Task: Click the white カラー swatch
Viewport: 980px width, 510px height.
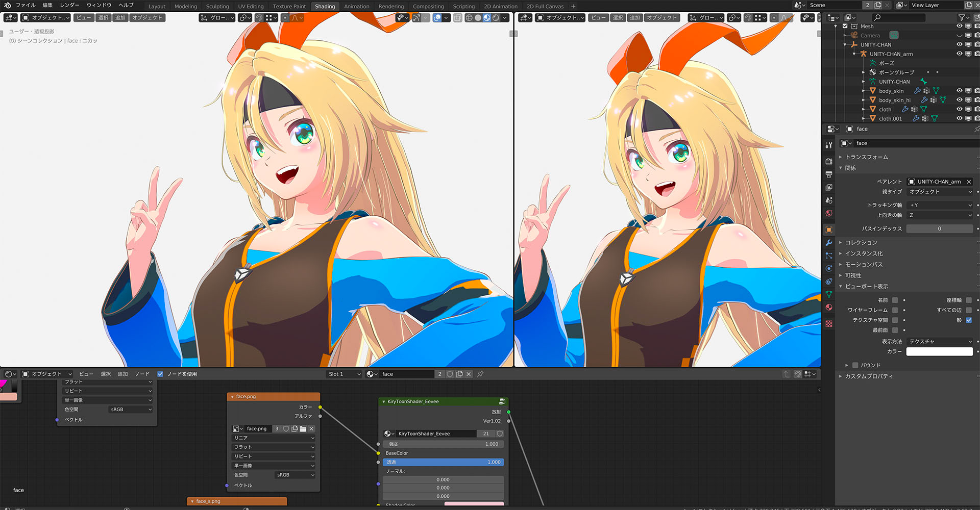Action: [940, 352]
